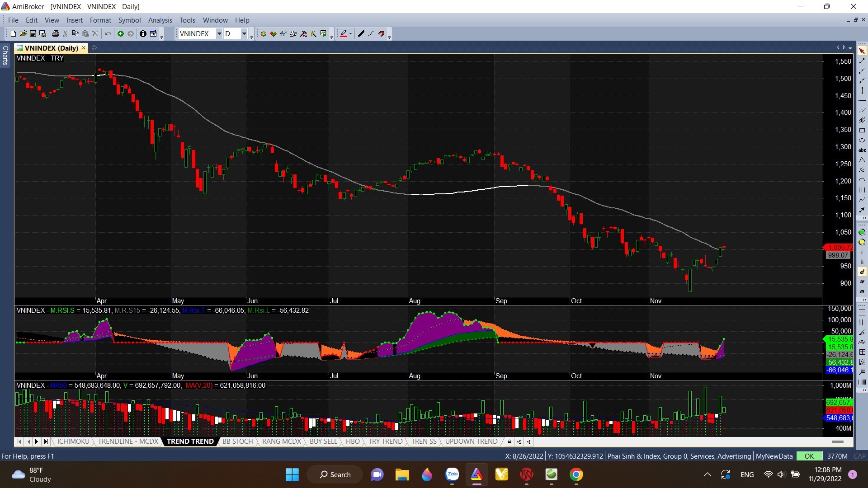Switch to the FIBO sheet tab
Viewport: 868px width, 488px height.
coord(353,441)
